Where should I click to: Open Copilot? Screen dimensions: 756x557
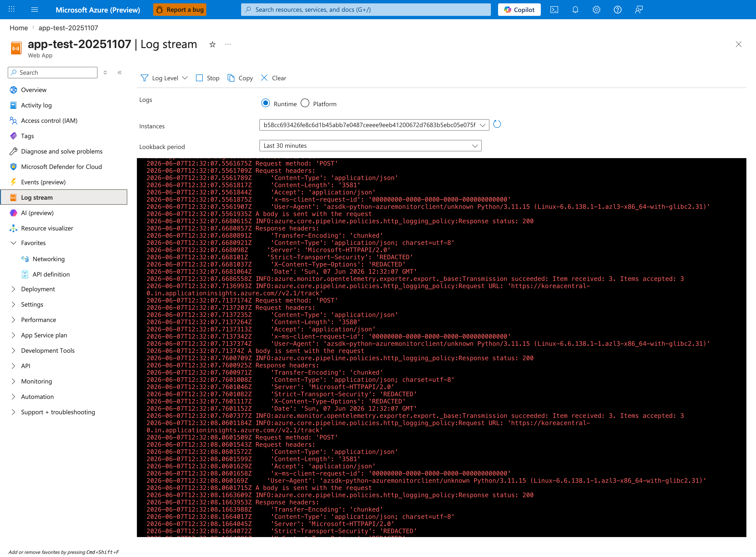(519, 9)
